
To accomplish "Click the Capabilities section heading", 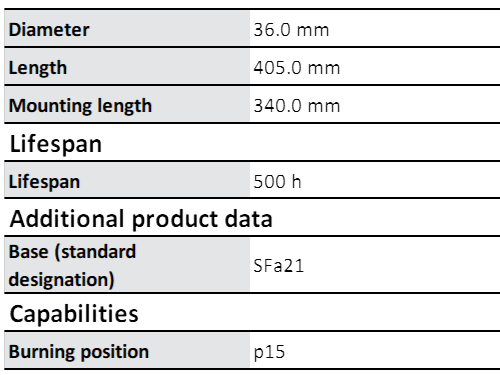I will click(x=74, y=314).
